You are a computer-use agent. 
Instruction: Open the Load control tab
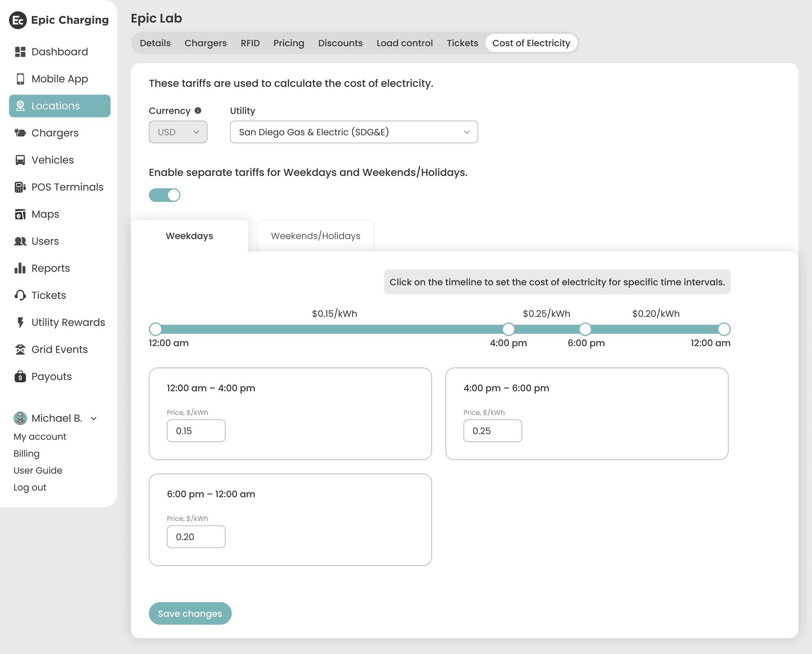(x=405, y=43)
